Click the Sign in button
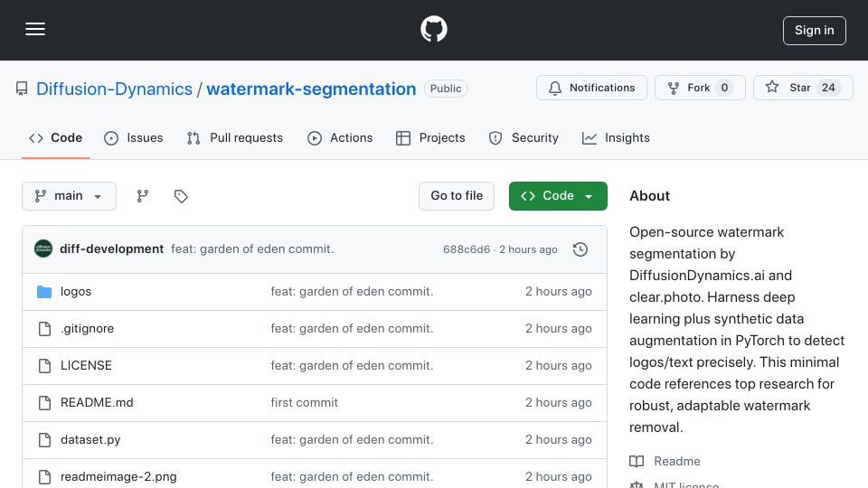Screen dimensions: 868x488 (x=814, y=31)
